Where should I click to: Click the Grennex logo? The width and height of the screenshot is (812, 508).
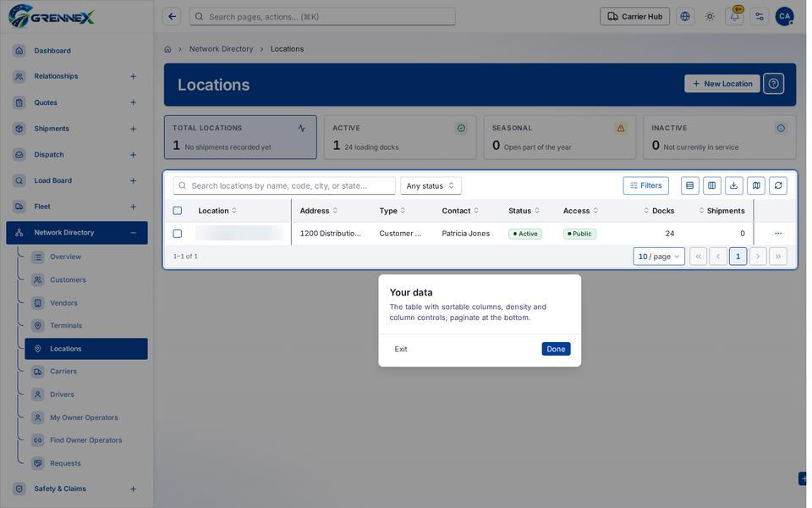[52, 17]
